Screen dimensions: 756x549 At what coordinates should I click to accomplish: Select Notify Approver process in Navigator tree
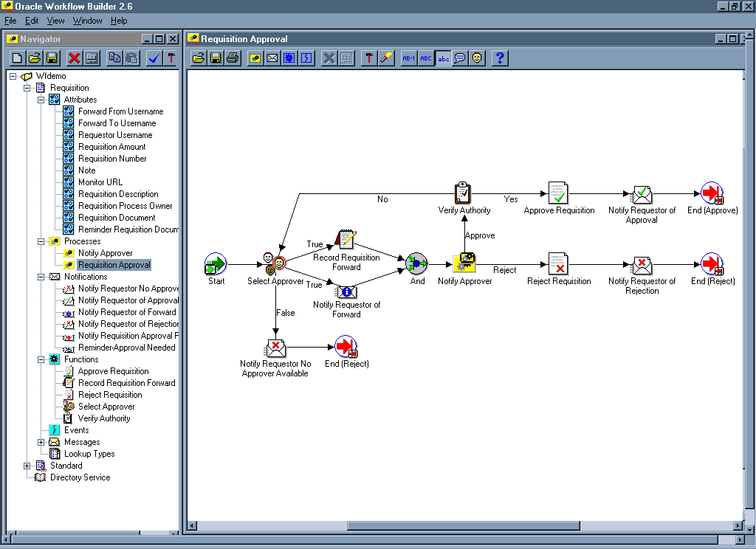point(105,253)
